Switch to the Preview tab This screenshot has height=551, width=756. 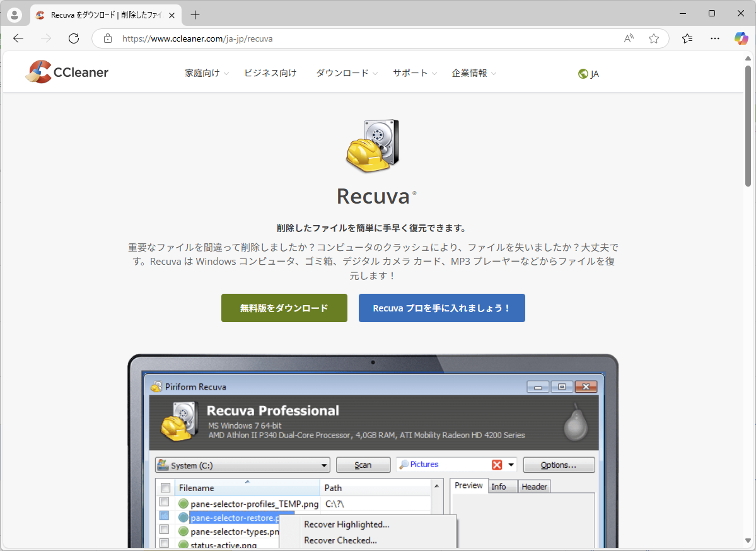pos(468,485)
